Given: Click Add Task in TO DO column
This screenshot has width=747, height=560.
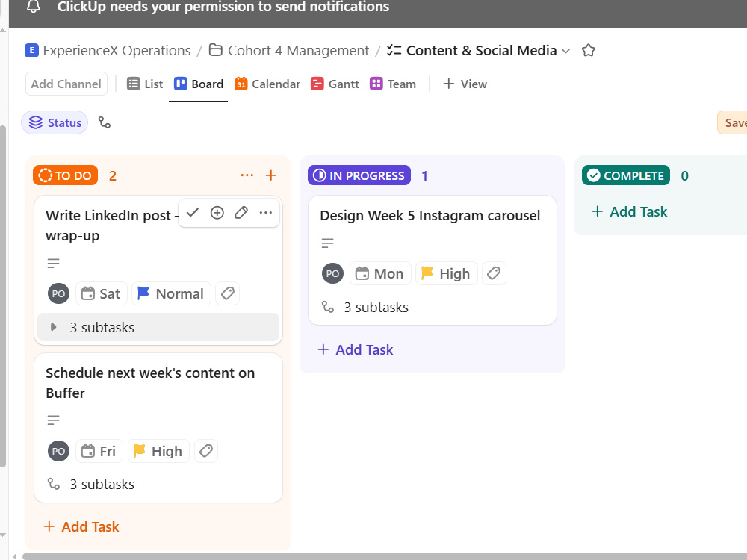Looking at the screenshot, I should click(81, 526).
